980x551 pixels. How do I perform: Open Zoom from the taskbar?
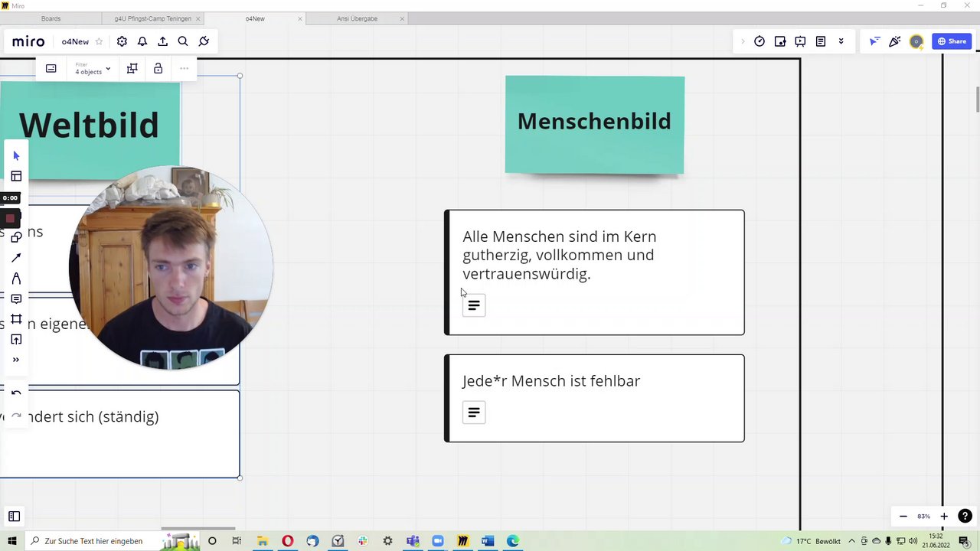pyautogui.click(x=438, y=541)
